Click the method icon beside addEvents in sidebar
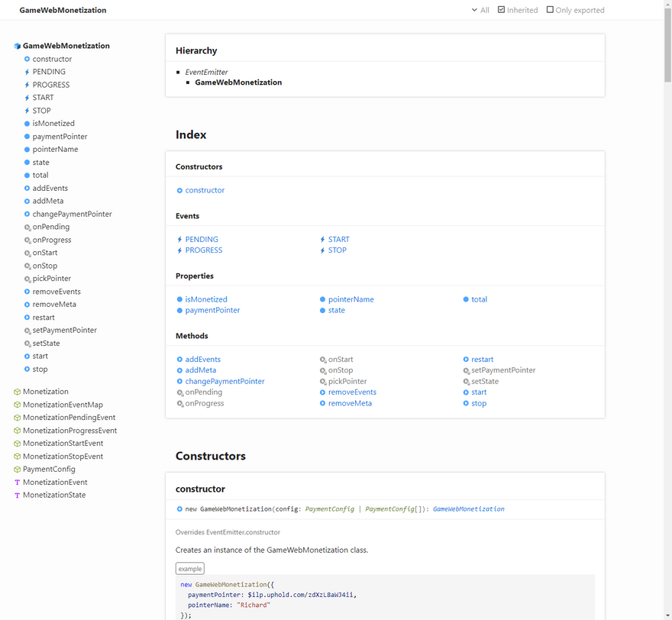This screenshot has height=620, width=672. (x=27, y=189)
